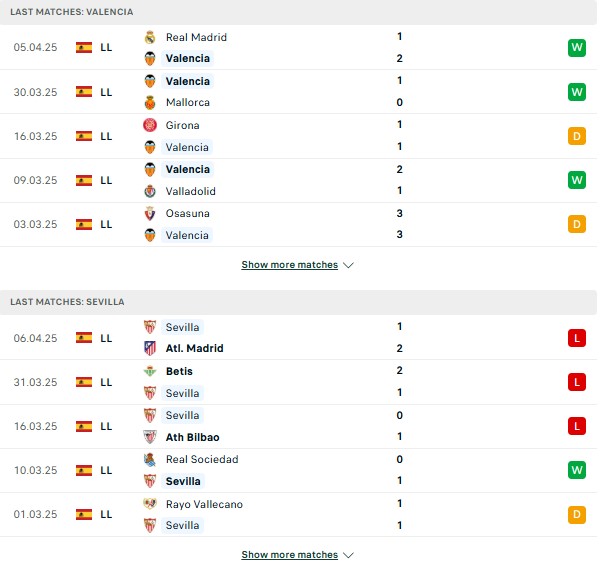Click the chevron beside Sevilla's Show more matches

point(348,555)
